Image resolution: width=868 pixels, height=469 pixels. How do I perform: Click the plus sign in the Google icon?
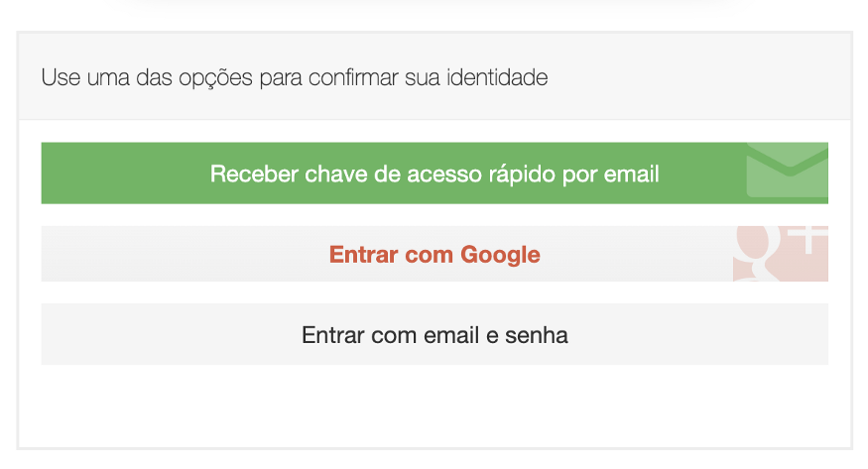[808, 237]
